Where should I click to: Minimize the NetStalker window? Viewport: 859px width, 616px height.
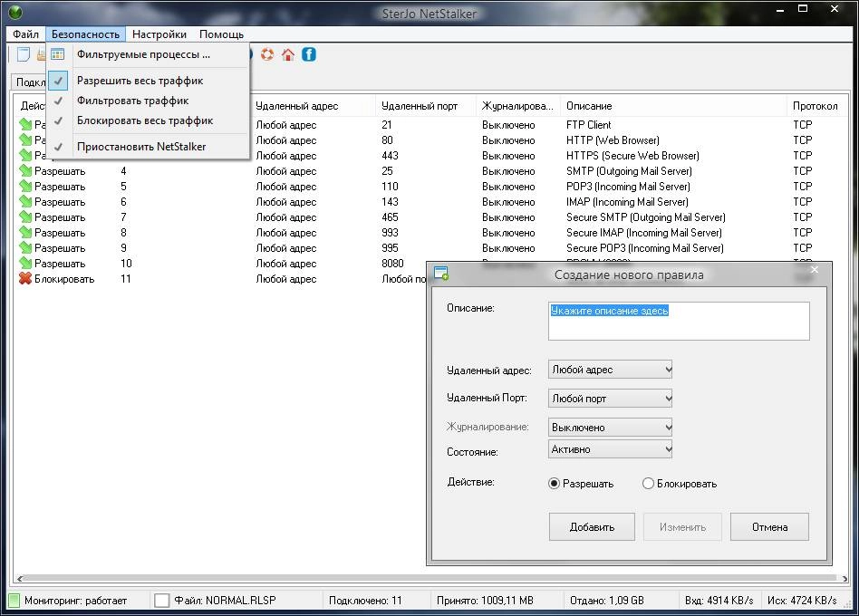[780, 9]
